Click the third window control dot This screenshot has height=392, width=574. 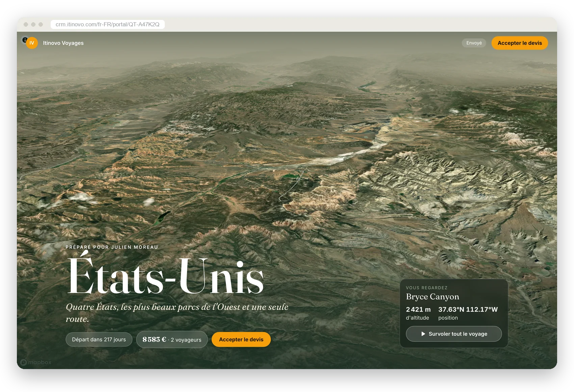[x=41, y=24]
